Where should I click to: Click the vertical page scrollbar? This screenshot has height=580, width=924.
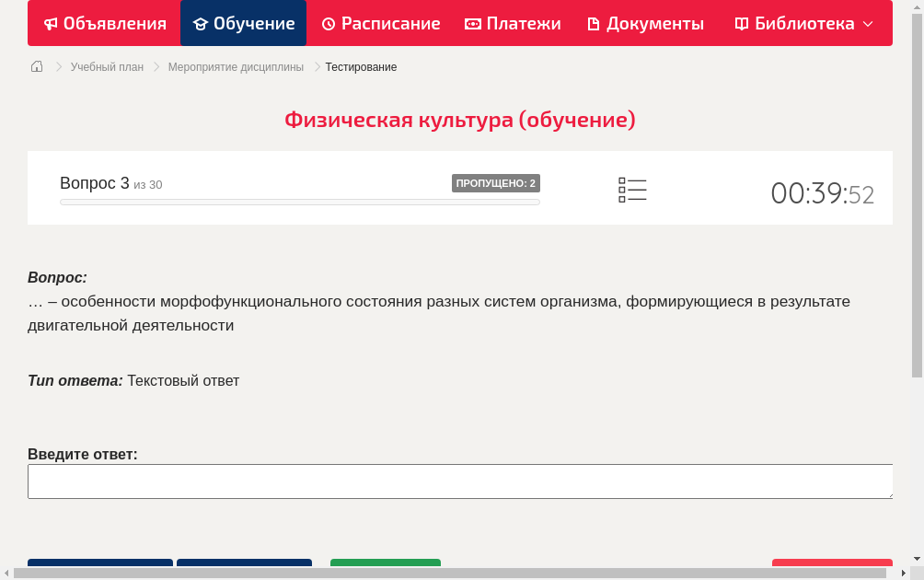tap(917, 193)
